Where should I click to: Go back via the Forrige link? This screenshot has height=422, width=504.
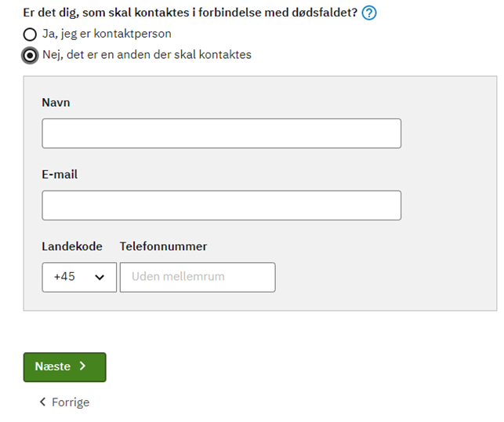click(64, 402)
